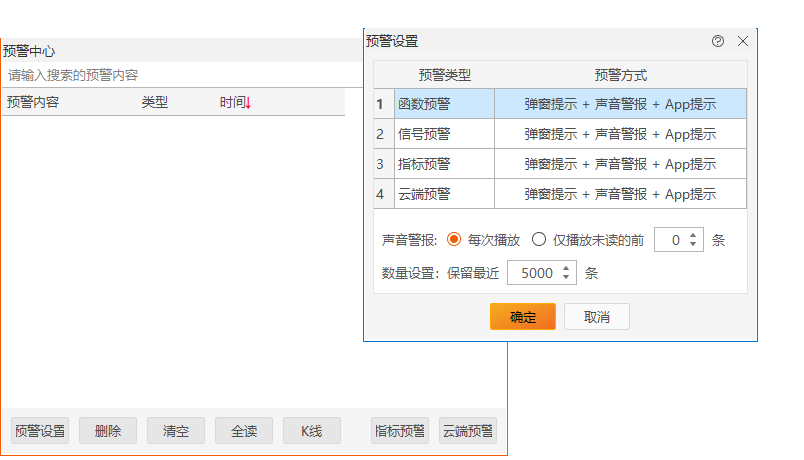Increase the 保留最近 quantity value
This screenshot has height=460, width=804.
(x=567, y=267)
